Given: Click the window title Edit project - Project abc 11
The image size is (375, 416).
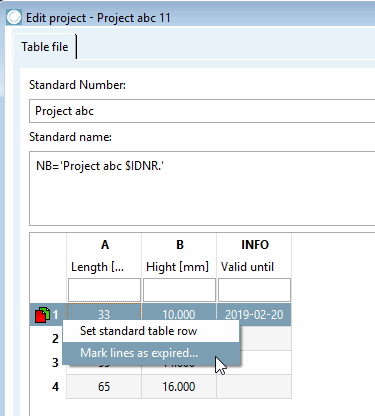Looking at the screenshot, I should tap(98, 18).
